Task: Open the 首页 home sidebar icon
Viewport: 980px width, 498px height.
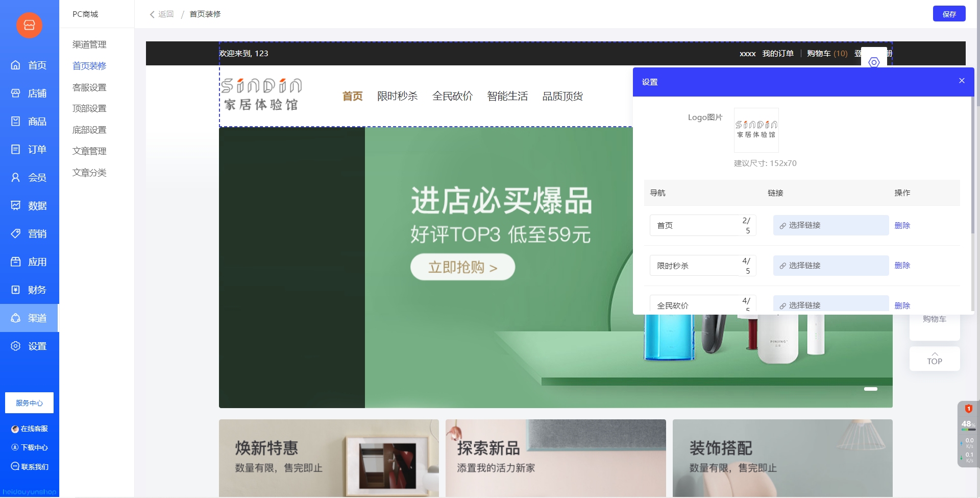Action: pyautogui.click(x=16, y=65)
